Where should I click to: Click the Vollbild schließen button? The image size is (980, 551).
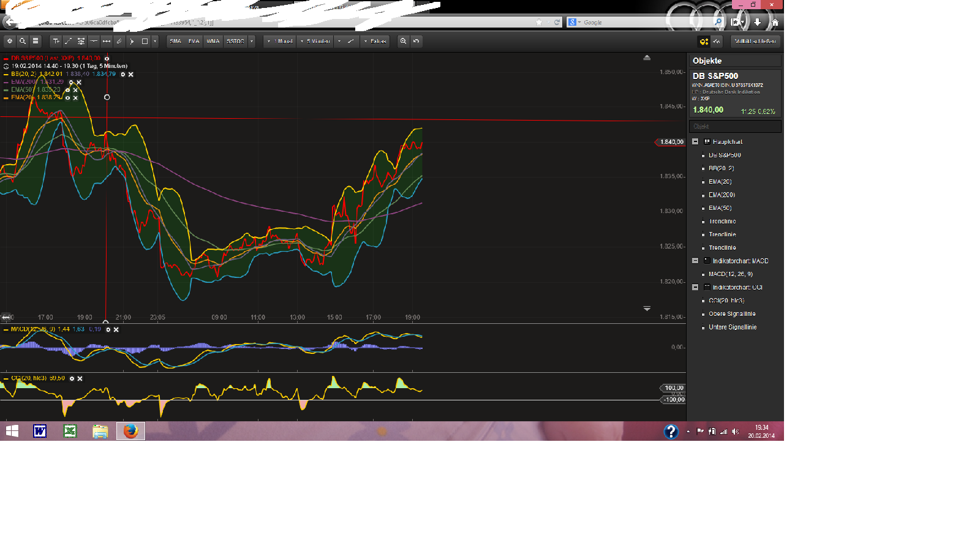point(755,41)
